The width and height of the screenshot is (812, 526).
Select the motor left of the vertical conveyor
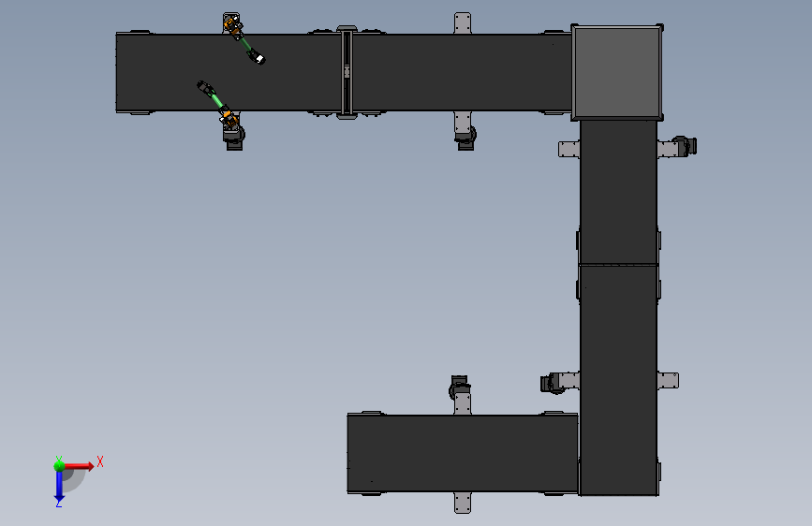tap(550, 384)
